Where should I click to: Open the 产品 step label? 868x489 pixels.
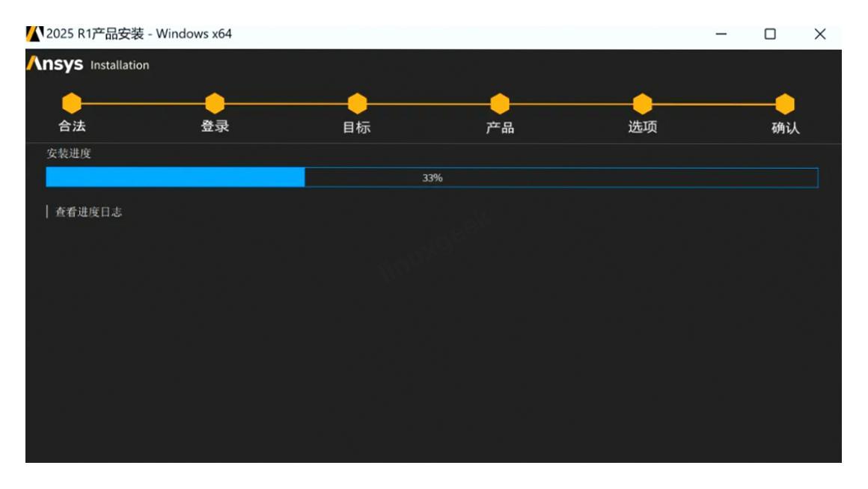pyautogui.click(x=500, y=128)
